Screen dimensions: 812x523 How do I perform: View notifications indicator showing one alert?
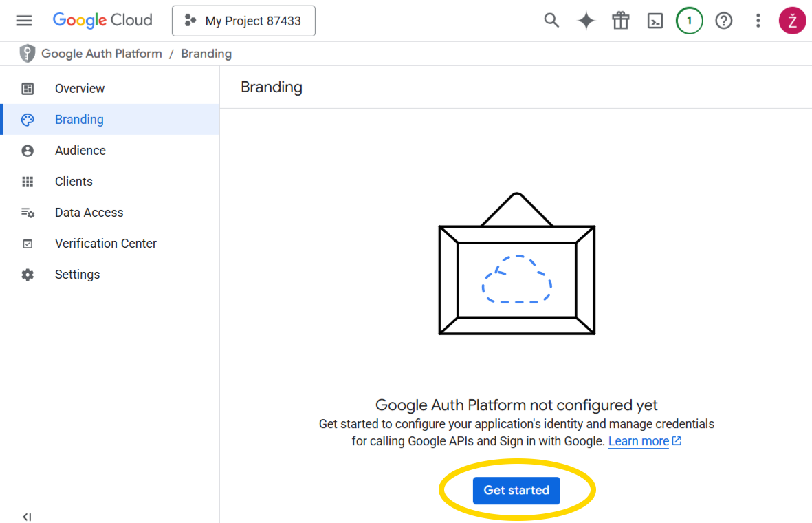click(689, 21)
